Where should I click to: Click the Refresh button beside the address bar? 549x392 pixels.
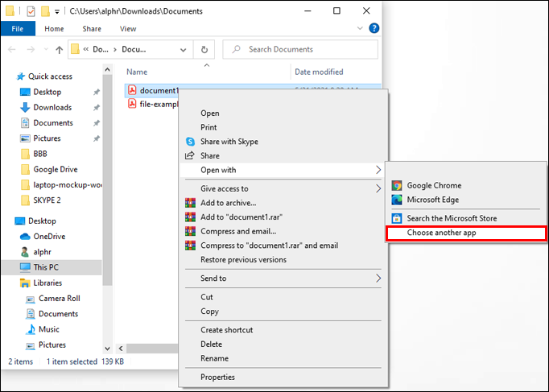pos(204,49)
